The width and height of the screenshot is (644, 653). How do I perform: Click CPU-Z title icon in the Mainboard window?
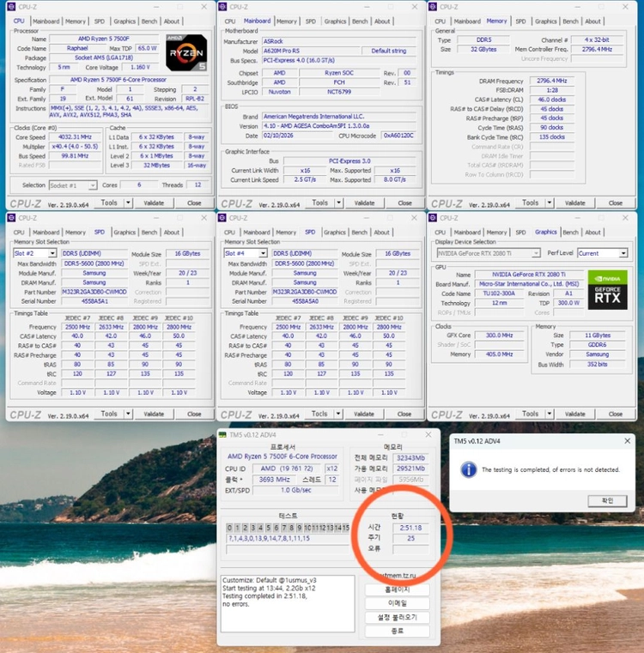pyautogui.click(x=222, y=7)
